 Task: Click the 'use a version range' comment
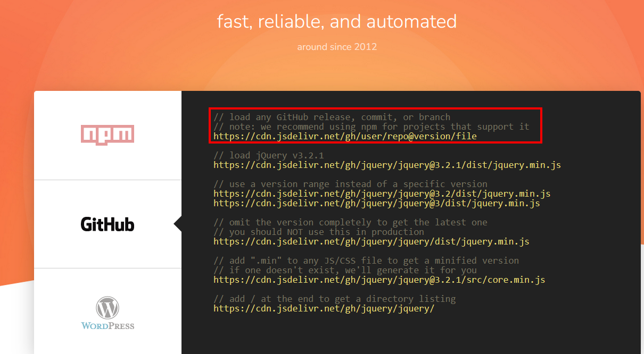coord(350,184)
